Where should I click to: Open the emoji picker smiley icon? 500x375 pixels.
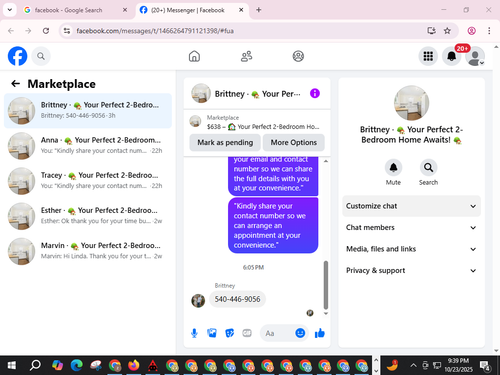tap(300, 333)
